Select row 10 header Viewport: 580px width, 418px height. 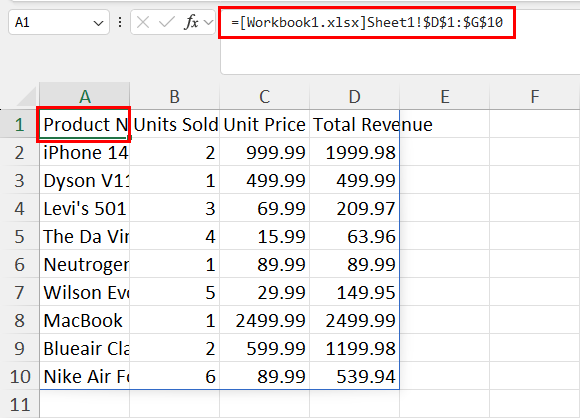(20, 376)
